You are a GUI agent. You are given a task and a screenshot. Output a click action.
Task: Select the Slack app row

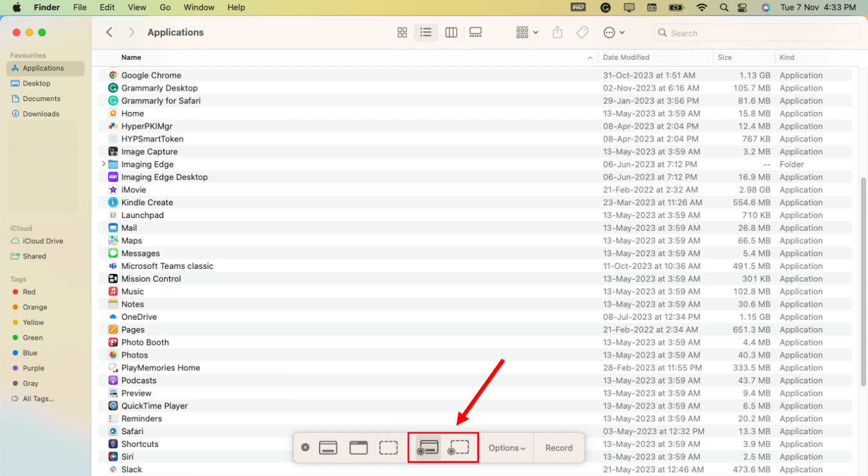pos(475,470)
